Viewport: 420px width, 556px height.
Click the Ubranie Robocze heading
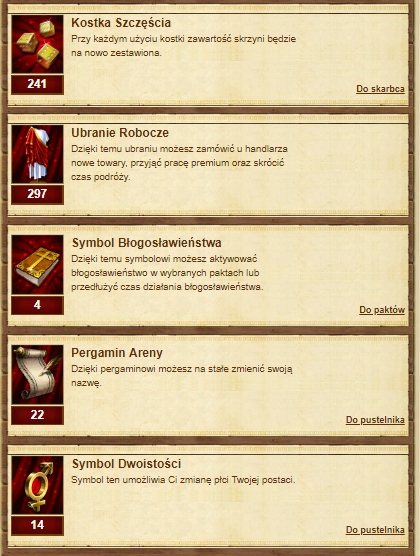[120, 133]
